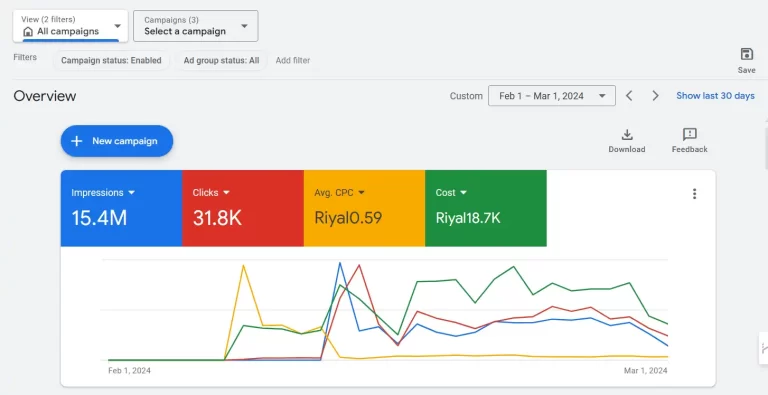
Task: Remove or edit Campaign status: Enabled filter
Action: (111, 61)
